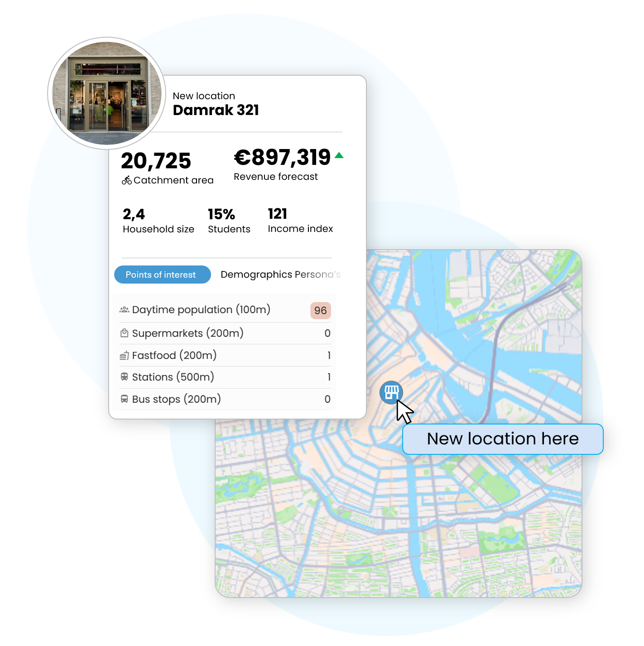
Task: Select the store marker on the map
Action: coord(391,392)
